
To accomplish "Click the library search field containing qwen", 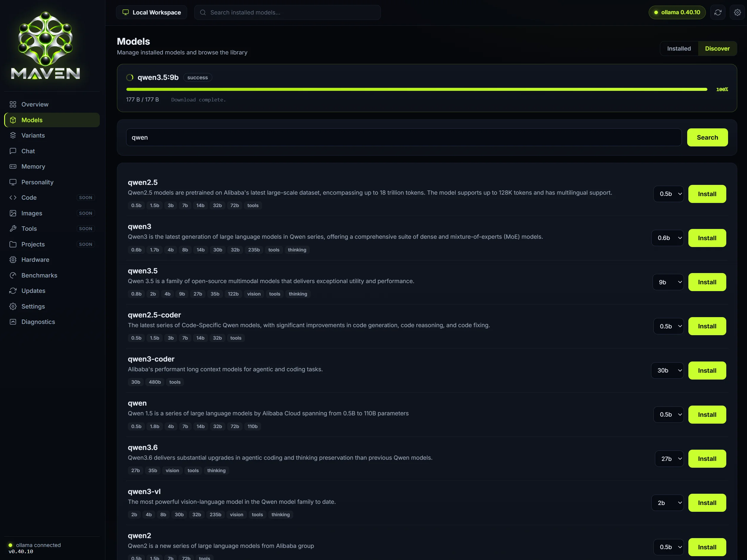I will pos(404,137).
